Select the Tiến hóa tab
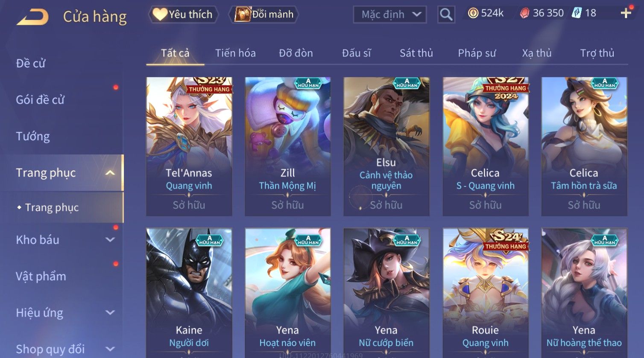The width and height of the screenshot is (644, 358). (x=235, y=53)
